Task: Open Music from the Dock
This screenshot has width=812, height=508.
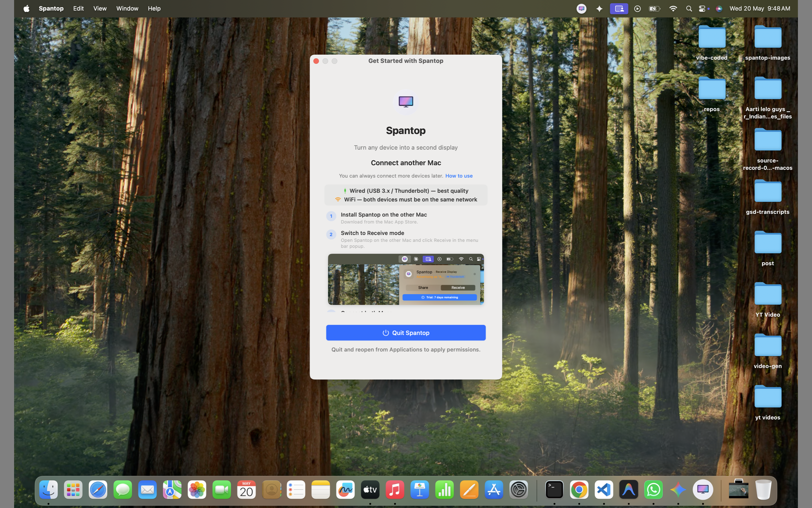Action: [395, 490]
